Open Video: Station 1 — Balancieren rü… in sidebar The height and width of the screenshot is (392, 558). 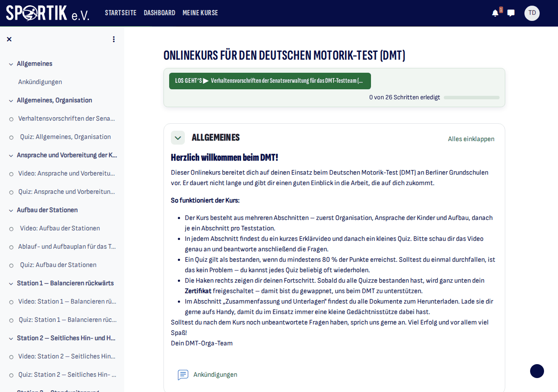pos(67,301)
